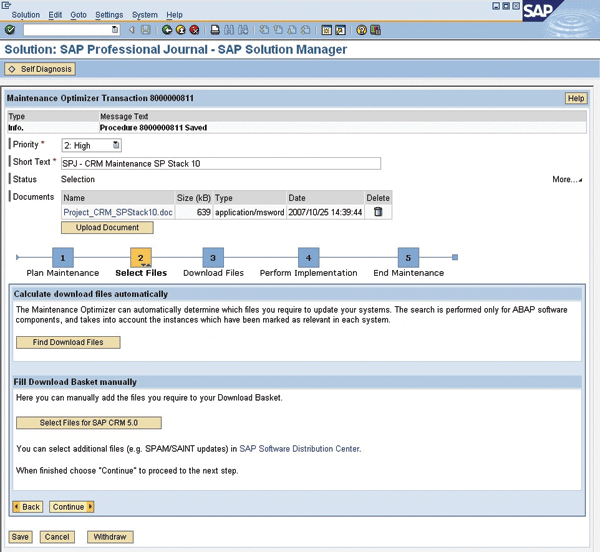The height and width of the screenshot is (552, 600).
Task: Click the Name column header in Documents
Action: [x=117, y=198]
